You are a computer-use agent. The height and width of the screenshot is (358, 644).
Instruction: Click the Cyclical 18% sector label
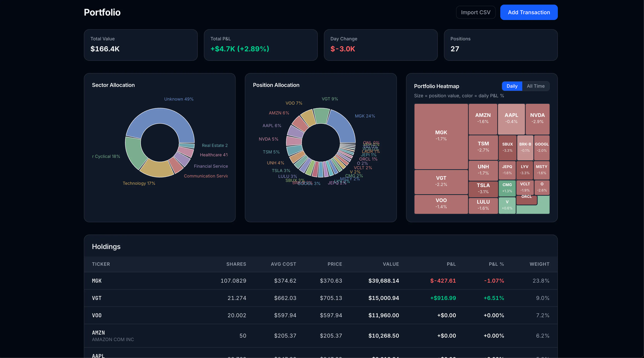click(x=106, y=156)
